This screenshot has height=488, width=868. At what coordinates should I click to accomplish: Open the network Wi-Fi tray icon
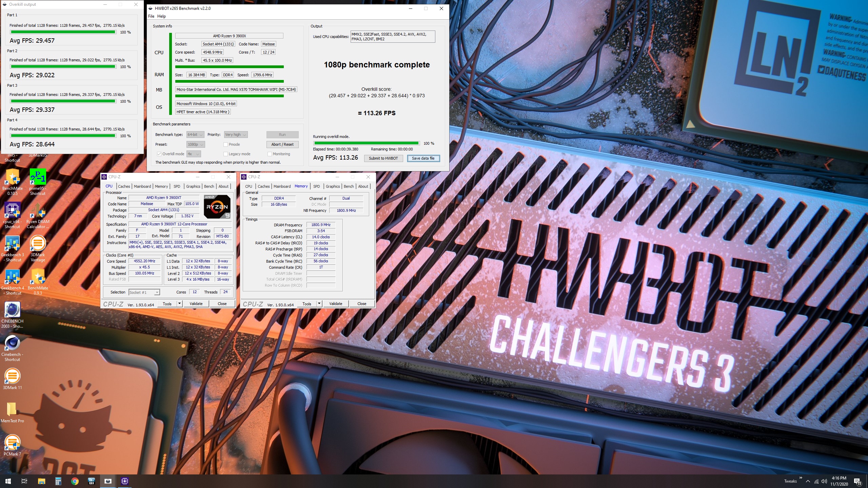(x=816, y=481)
